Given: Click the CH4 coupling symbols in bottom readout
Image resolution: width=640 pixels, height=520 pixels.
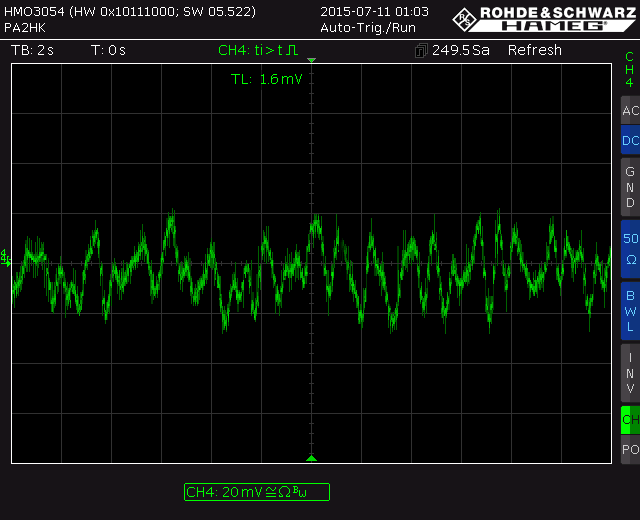Looking at the screenshot, I should coord(286,492).
